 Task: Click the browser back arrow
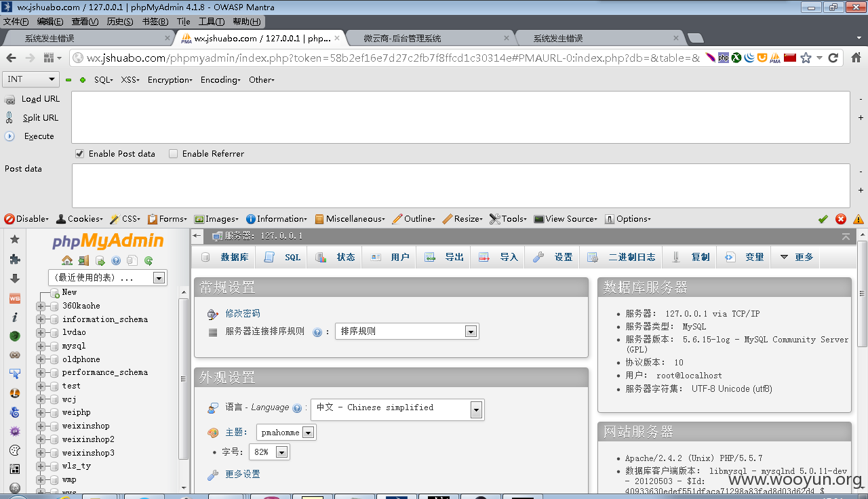tap(11, 58)
